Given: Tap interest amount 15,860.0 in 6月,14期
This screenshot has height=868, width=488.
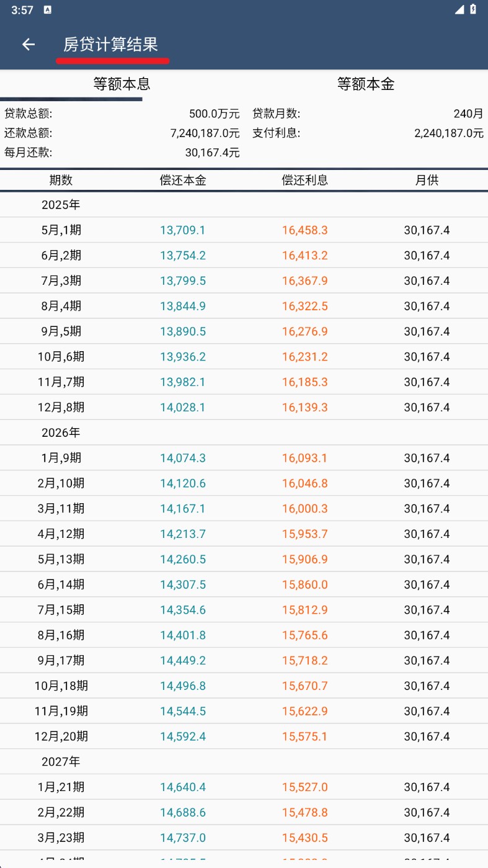Looking at the screenshot, I should pyautogui.click(x=304, y=584).
